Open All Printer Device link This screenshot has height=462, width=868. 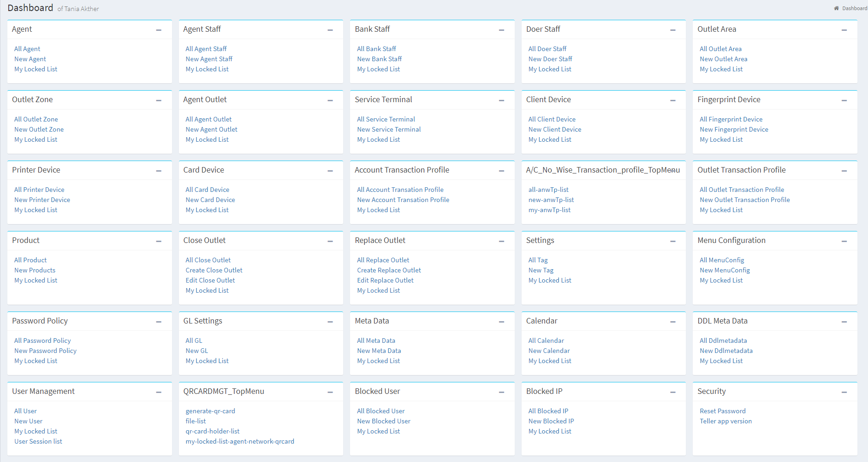tap(39, 190)
